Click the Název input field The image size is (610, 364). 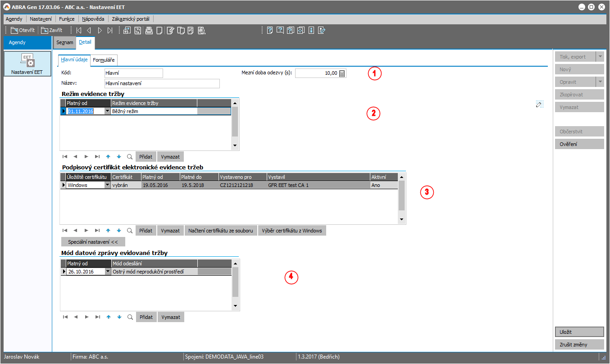point(161,83)
